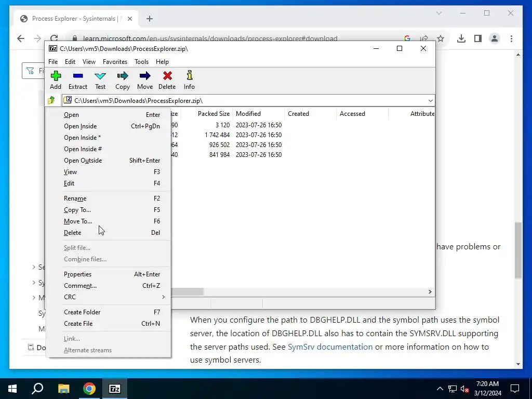Expand the address bar path dropdown
This screenshot has height=399, width=532.
(x=431, y=101)
